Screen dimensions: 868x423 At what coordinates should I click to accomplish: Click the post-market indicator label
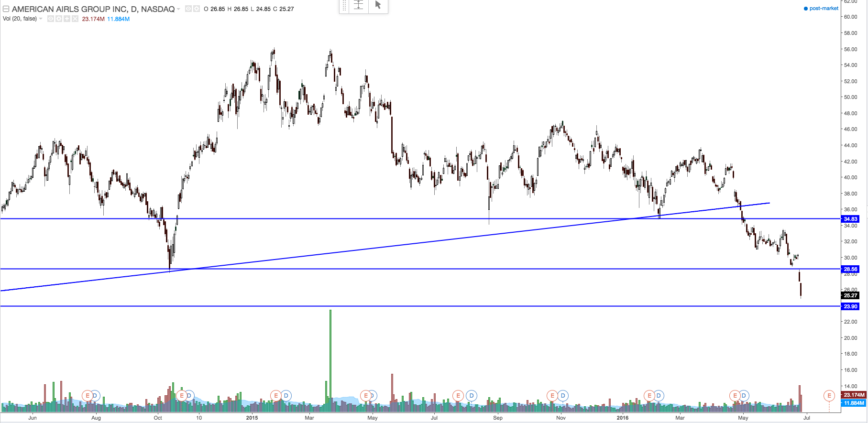coord(823,9)
